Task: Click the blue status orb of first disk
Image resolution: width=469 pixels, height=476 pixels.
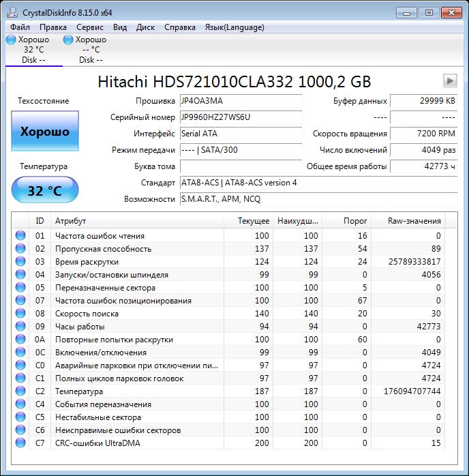Action: [x=11, y=40]
